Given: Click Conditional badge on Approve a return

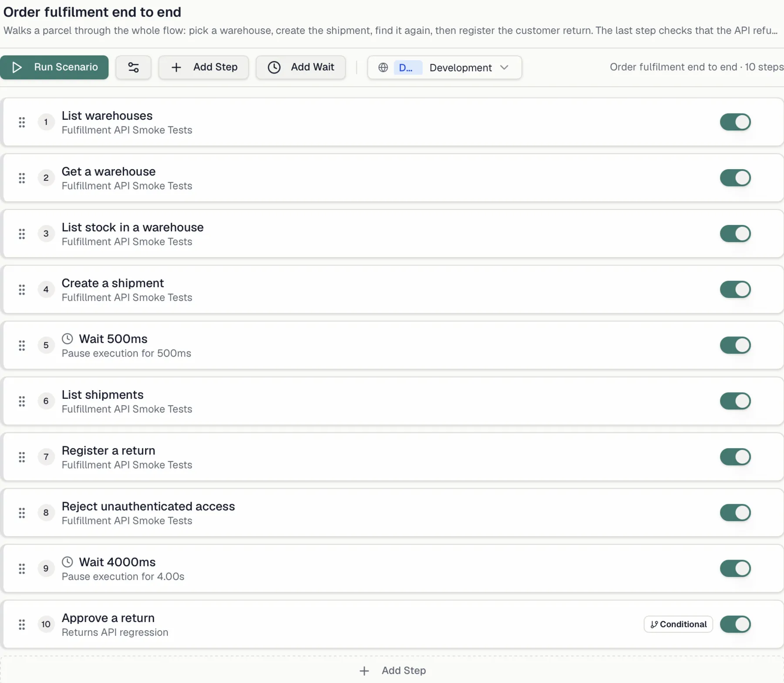Looking at the screenshot, I should (678, 624).
